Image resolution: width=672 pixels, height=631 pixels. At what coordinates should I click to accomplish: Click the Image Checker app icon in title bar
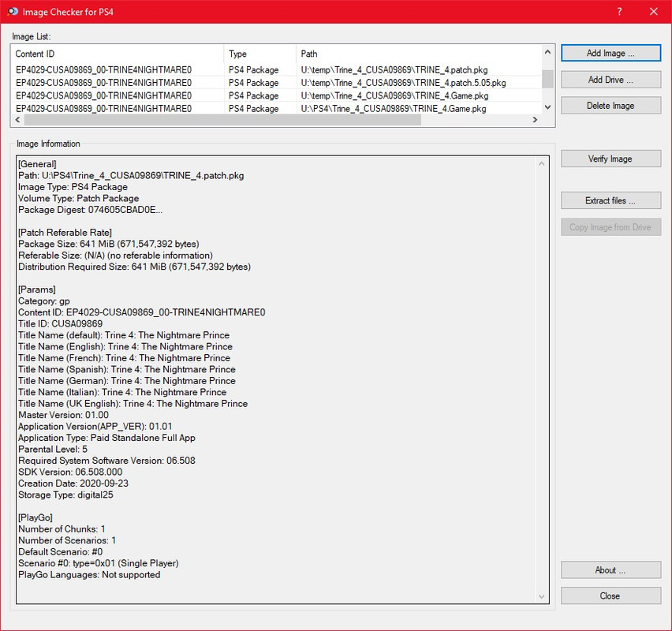[x=13, y=12]
